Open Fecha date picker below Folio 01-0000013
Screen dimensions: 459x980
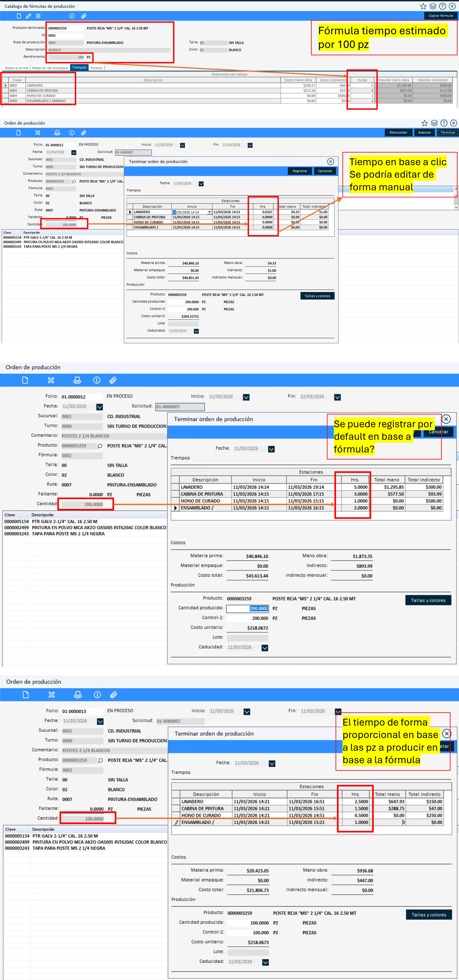click(x=100, y=721)
